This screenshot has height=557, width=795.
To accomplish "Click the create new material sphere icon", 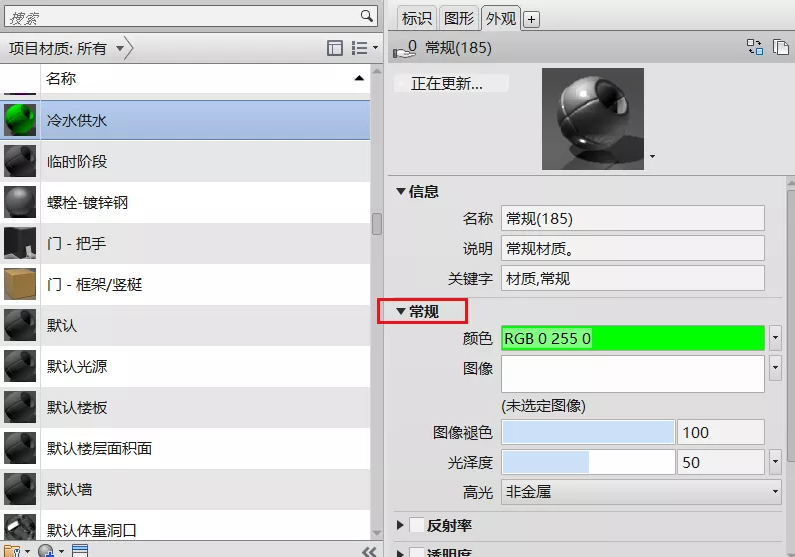I will click(45, 550).
